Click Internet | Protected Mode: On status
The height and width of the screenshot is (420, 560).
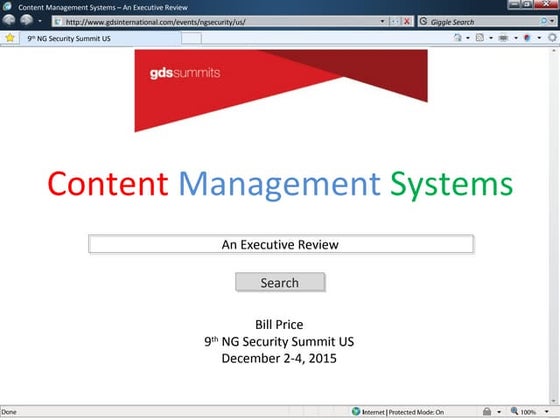[403, 412]
